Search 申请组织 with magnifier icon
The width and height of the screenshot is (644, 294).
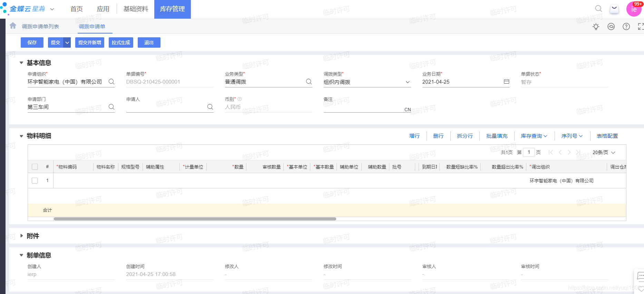click(111, 82)
